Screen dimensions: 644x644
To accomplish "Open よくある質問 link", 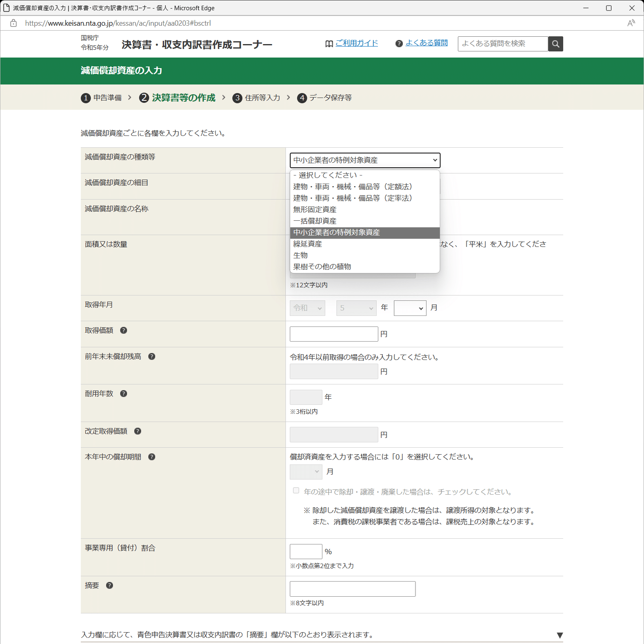I will 426,43.
